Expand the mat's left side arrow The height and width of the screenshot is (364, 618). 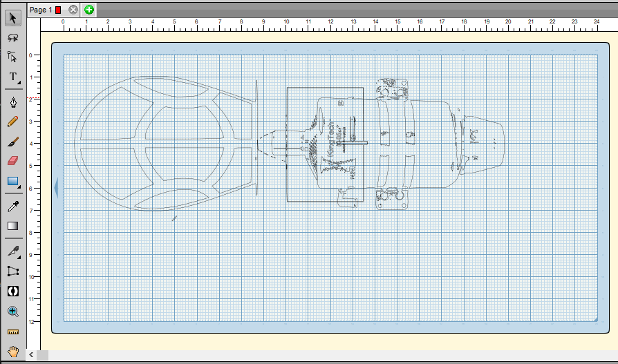[57, 188]
